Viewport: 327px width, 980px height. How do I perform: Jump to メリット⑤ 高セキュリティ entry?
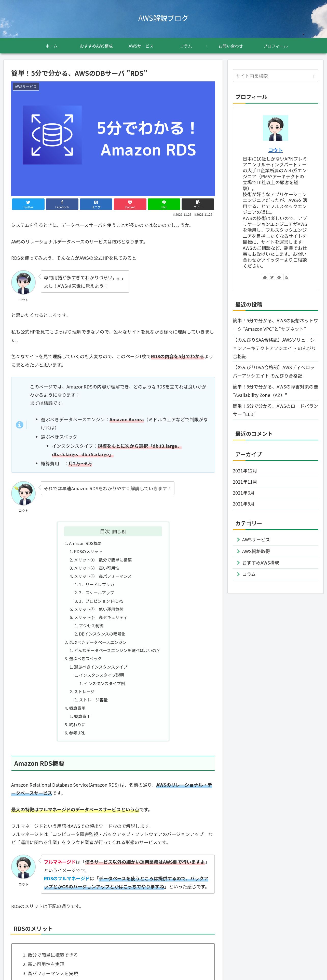coord(101,617)
